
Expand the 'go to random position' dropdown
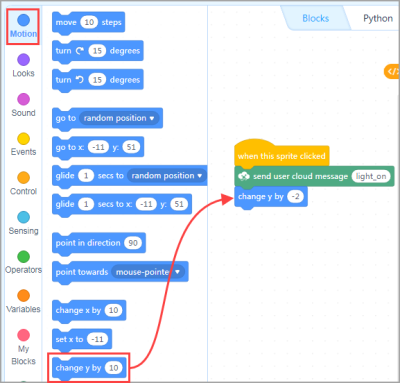click(119, 118)
